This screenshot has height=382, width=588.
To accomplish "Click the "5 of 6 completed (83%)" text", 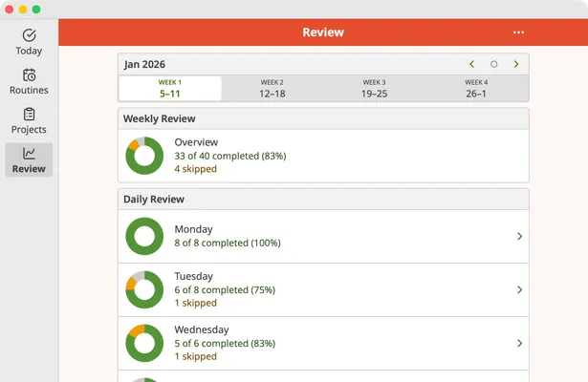I will tap(225, 344).
